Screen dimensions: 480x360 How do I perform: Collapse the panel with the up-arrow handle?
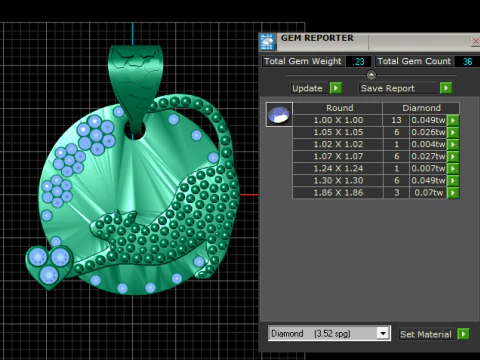point(371,75)
